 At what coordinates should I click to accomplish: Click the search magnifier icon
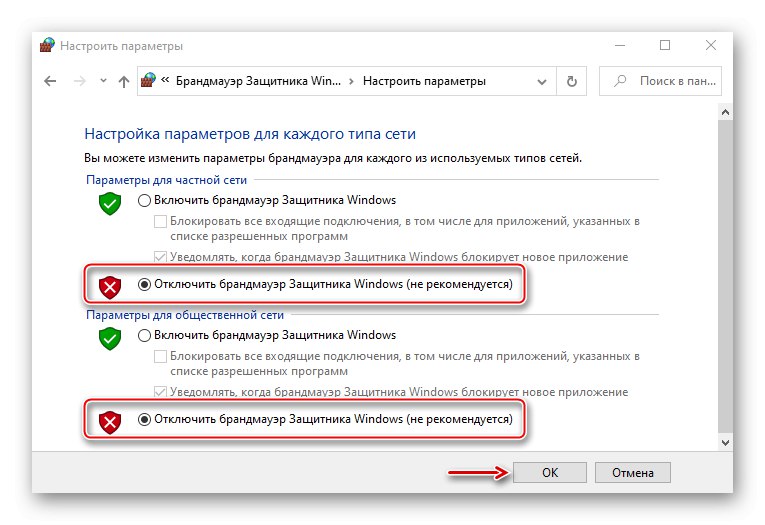click(620, 81)
